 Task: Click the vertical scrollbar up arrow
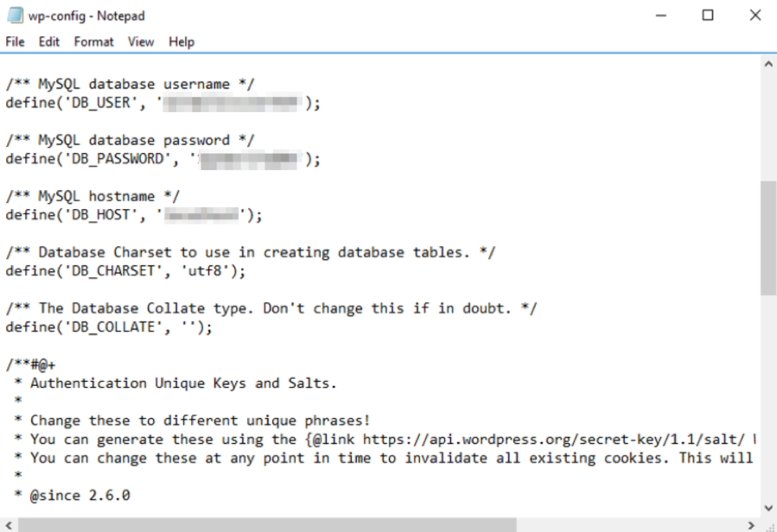pyautogui.click(x=768, y=64)
